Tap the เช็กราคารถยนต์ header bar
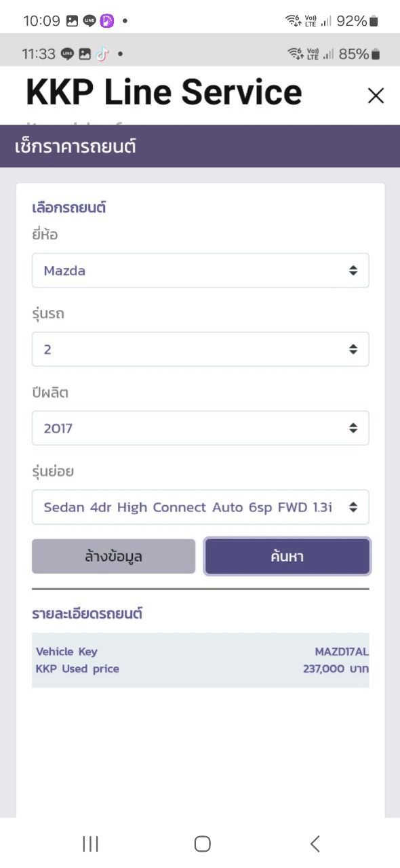Image resolution: width=400 pixels, height=868 pixels. click(x=200, y=146)
